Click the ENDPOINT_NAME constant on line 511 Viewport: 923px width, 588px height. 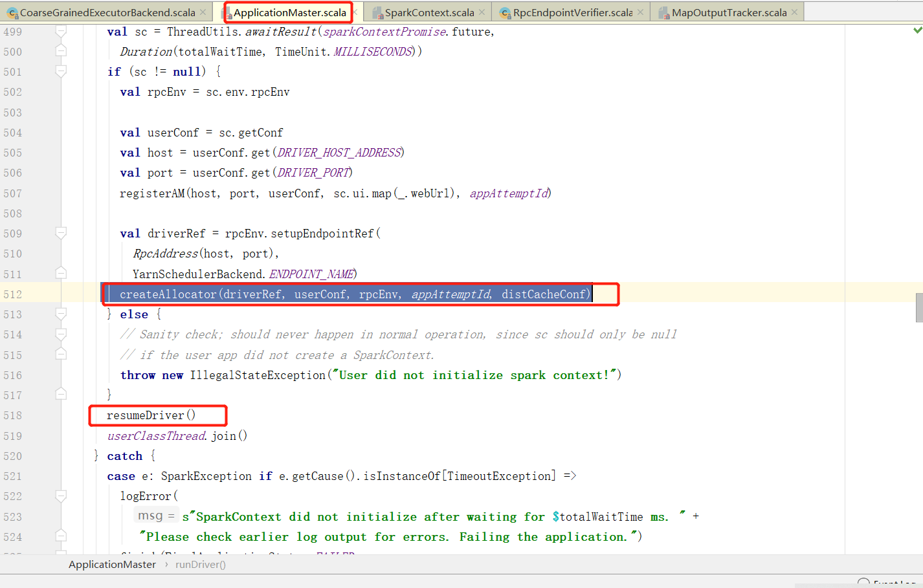(x=311, y=274)
